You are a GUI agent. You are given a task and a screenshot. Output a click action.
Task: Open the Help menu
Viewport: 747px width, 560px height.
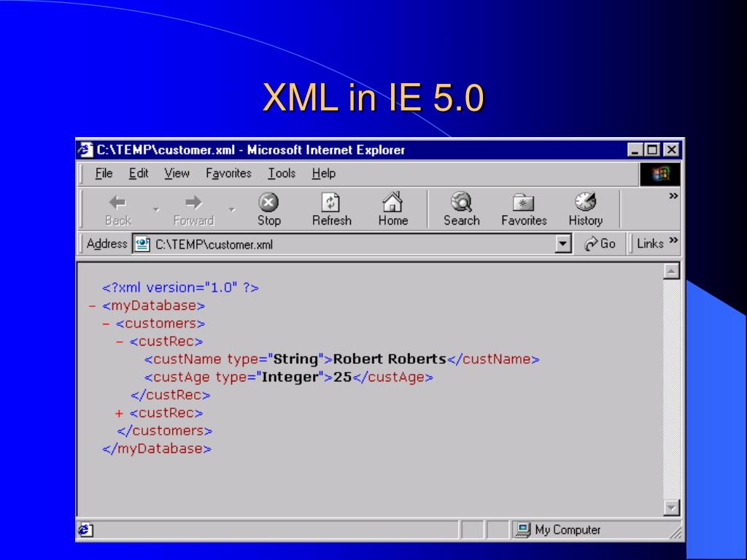(324, 174)
